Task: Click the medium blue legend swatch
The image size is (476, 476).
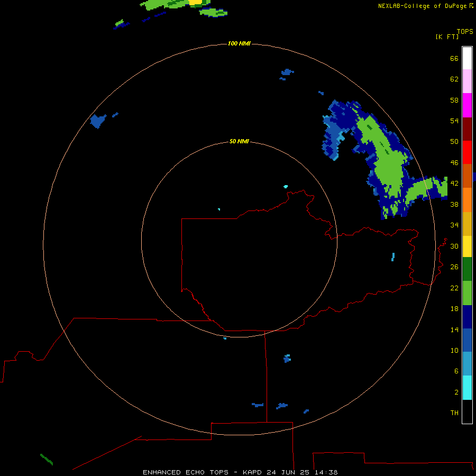Action: (467, 340)
